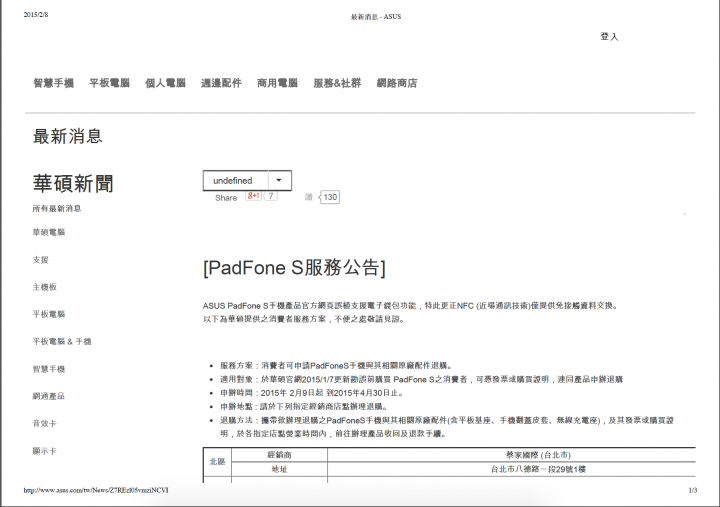720x507 pixels.
Task: Click the 最新消息 page heading
Action: [68, 136]
